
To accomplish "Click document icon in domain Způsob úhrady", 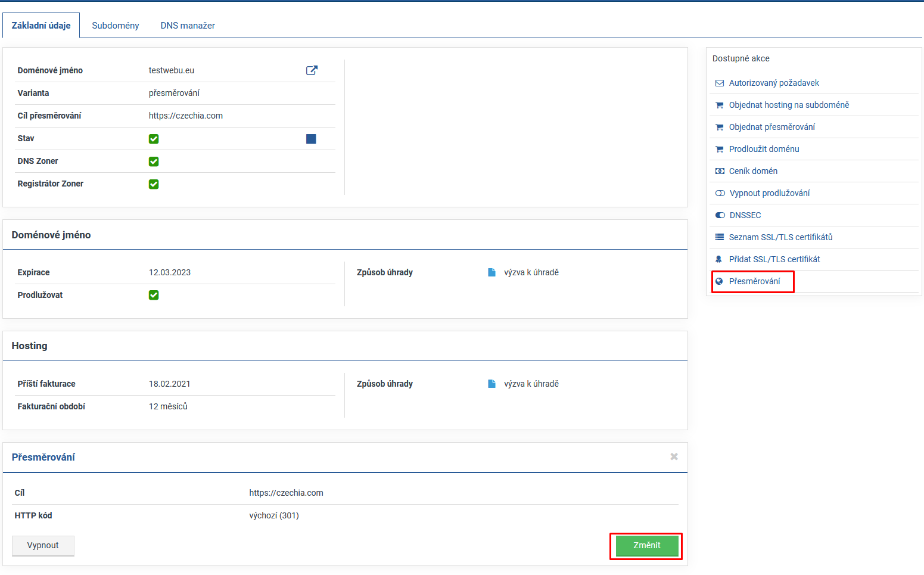I will click(491, 272).
